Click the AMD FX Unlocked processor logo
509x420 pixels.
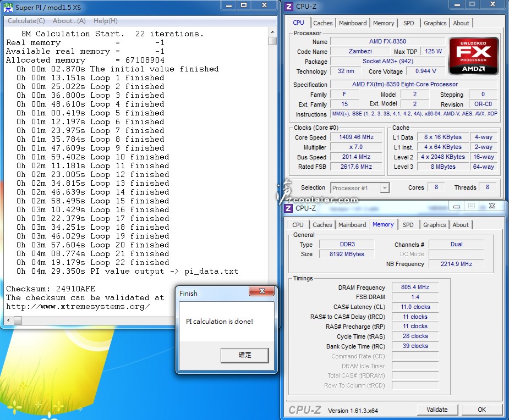click(473, 56)
